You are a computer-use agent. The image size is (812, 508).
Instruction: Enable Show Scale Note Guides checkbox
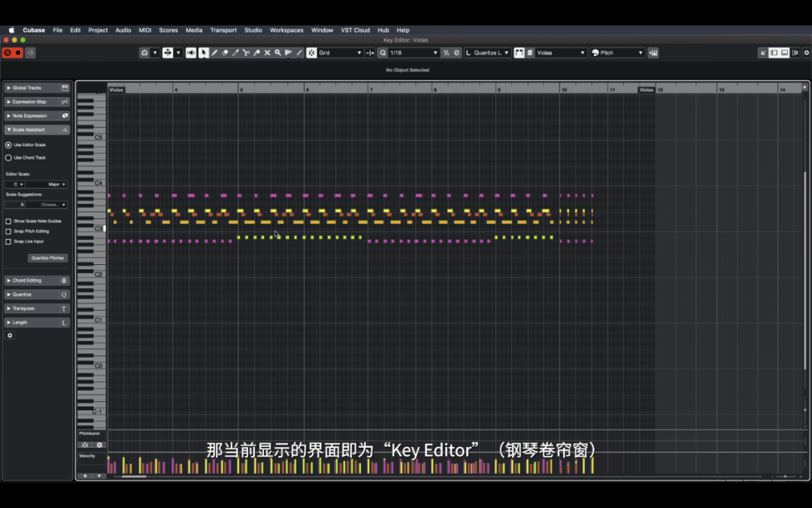[x=8, y=221]
